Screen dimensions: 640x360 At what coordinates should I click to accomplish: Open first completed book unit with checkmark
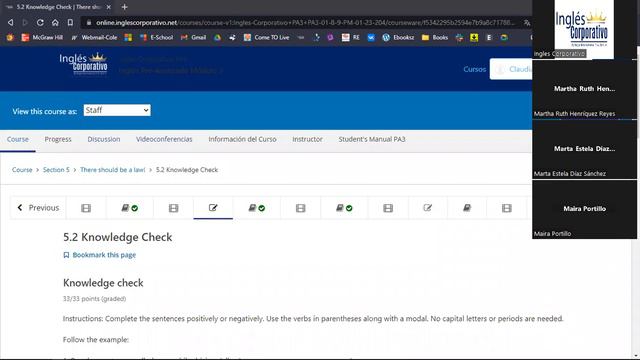point(129,208)
